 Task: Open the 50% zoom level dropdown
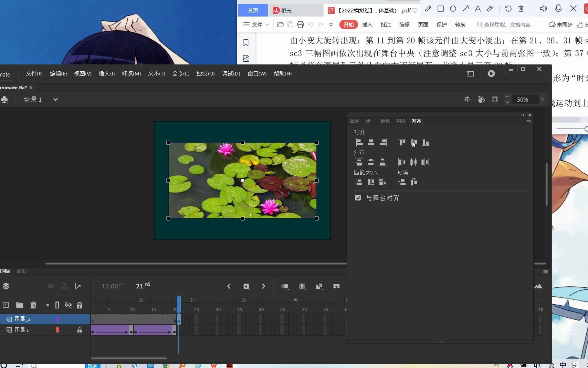[542, 100]
